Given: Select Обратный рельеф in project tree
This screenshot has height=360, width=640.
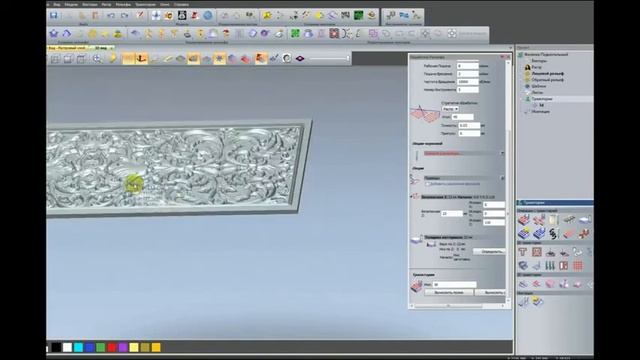Looking at the screenshot, I should click(x=548, y=80).
